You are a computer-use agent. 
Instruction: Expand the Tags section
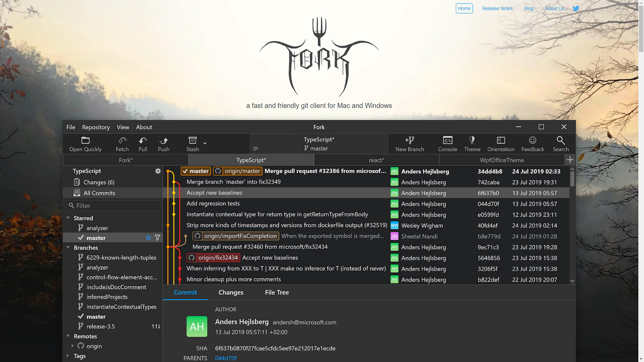click(x=68, y=356)
